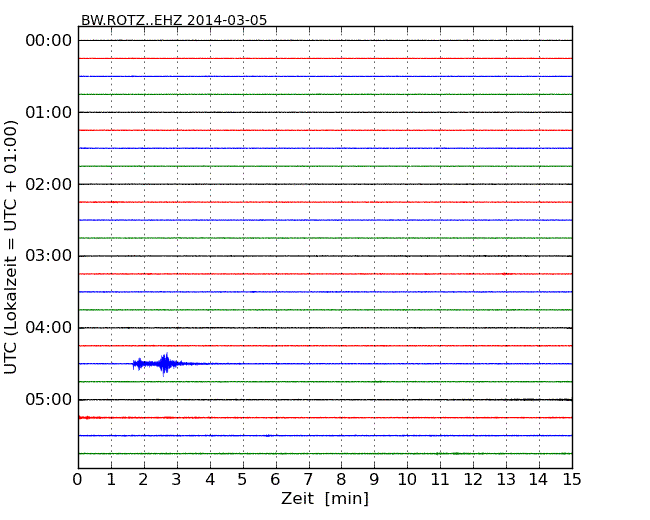The height and width of the screenshot is (520, 650).
Task: Click x-axis tick label 11
Action: pos(440,480)
